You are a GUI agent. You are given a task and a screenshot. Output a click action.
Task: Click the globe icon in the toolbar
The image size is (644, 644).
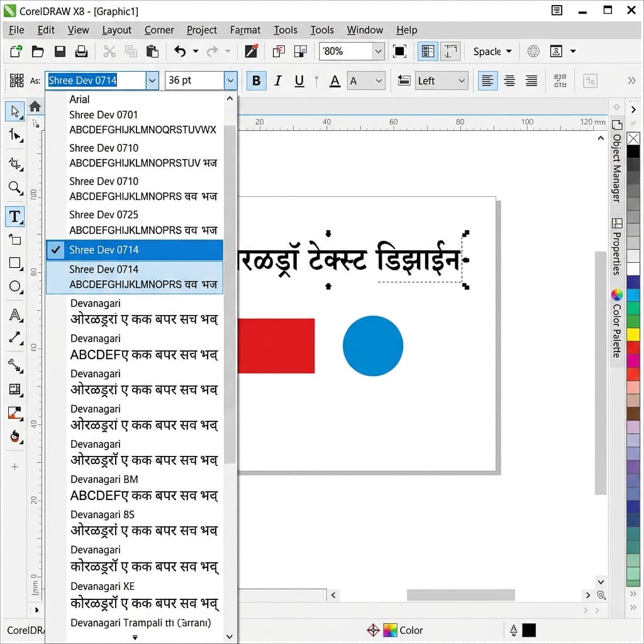[533, 52]
